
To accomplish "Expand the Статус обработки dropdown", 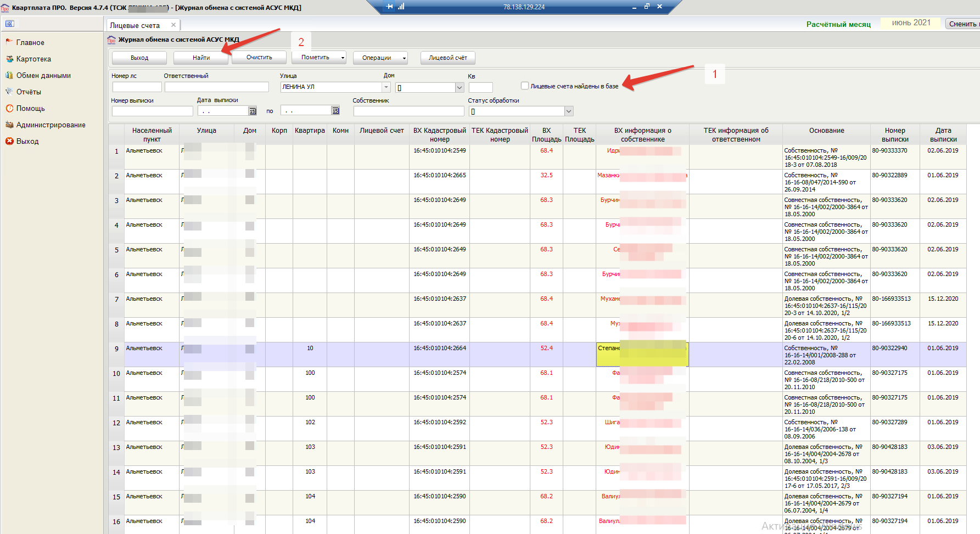I will [x=569, y=111].
